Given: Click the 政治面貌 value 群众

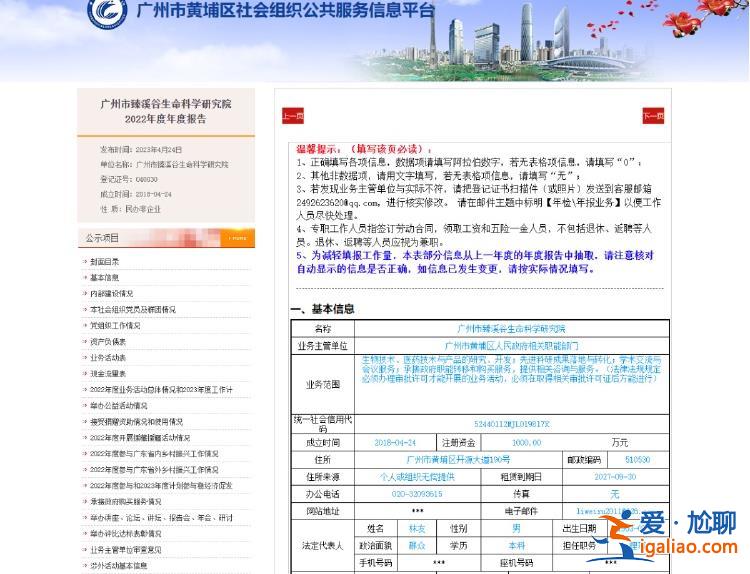Looking at the screenshot, I should click(x=417, y=545).
